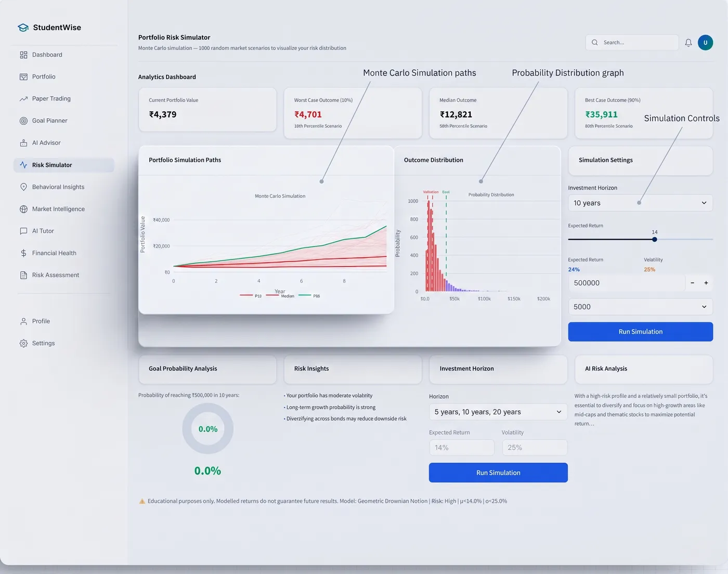
Task: Click the Risk Assessment document icon
Action: (23, 275)
